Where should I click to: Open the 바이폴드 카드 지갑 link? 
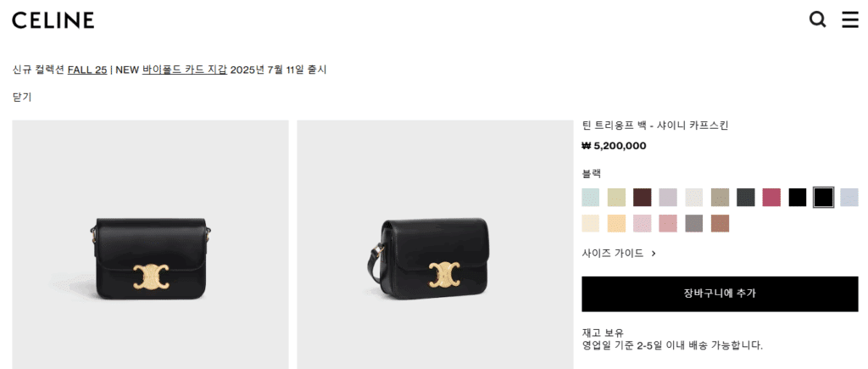(184, 70)
